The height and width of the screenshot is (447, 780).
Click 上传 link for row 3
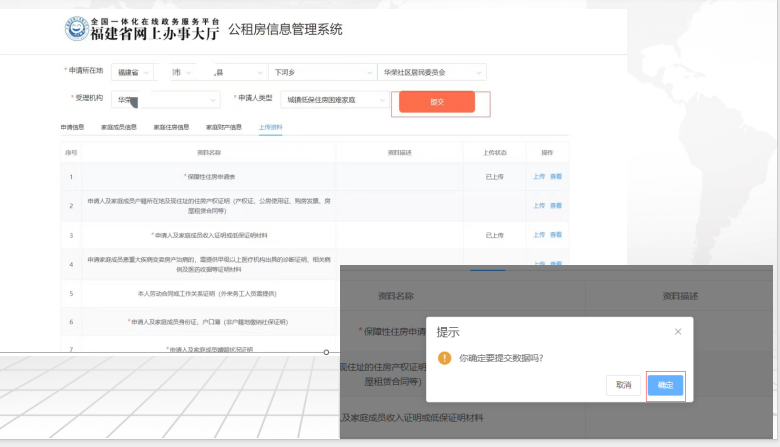pyautogui.click(x=539, y=235)
